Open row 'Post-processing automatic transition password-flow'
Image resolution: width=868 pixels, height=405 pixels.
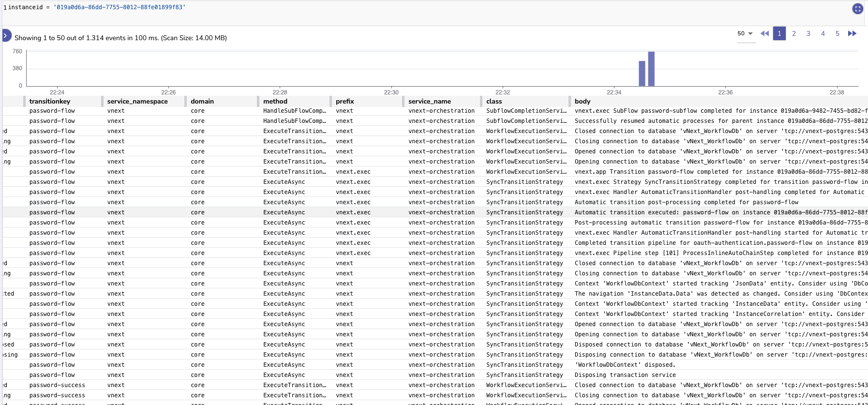point(435,223)
